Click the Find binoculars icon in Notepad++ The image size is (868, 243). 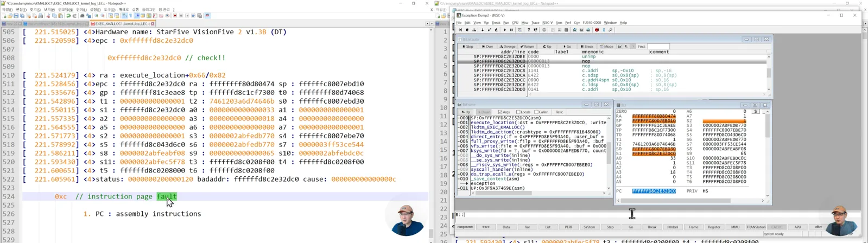tap(82, 16)
